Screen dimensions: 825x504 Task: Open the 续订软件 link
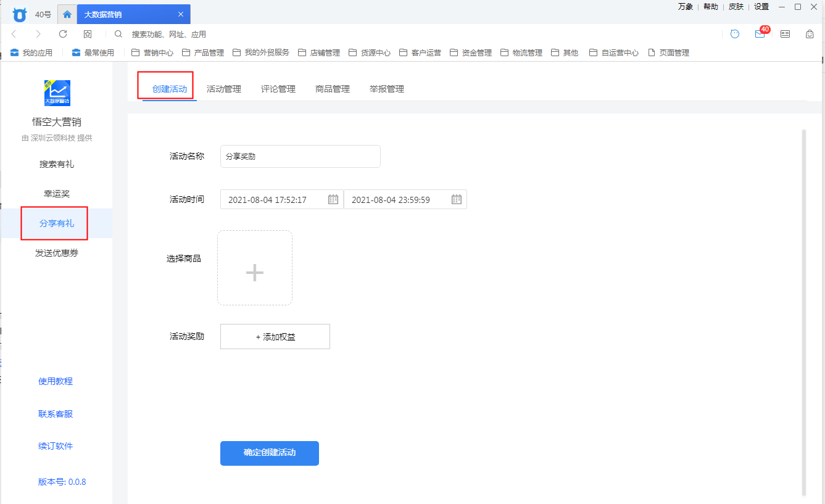coord(56,446)
